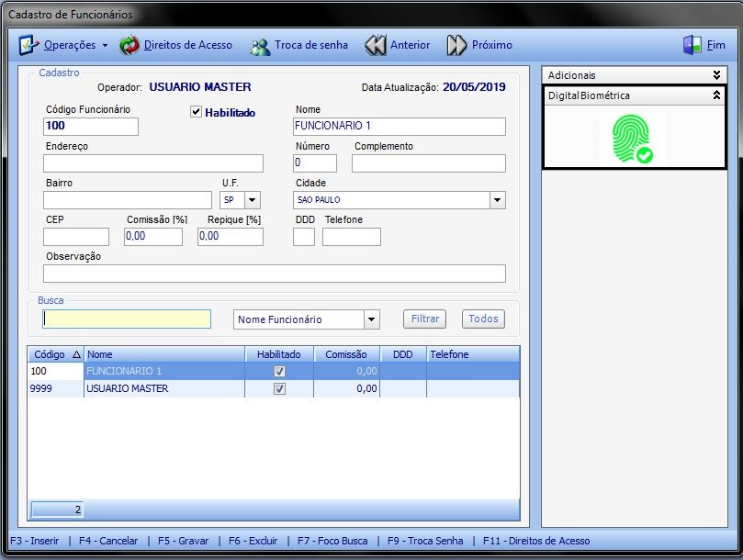Click the record count 2 in grid footer
The image size is (743, 560).
57,510
